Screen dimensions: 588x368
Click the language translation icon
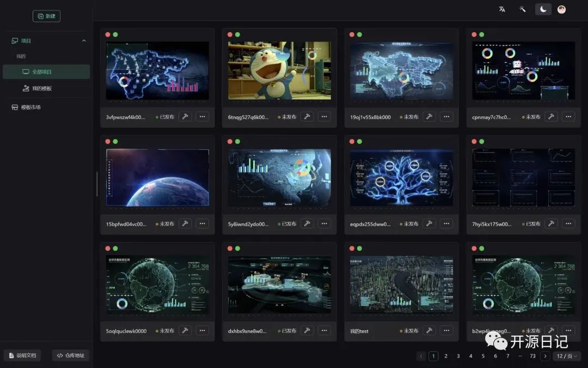502,9
